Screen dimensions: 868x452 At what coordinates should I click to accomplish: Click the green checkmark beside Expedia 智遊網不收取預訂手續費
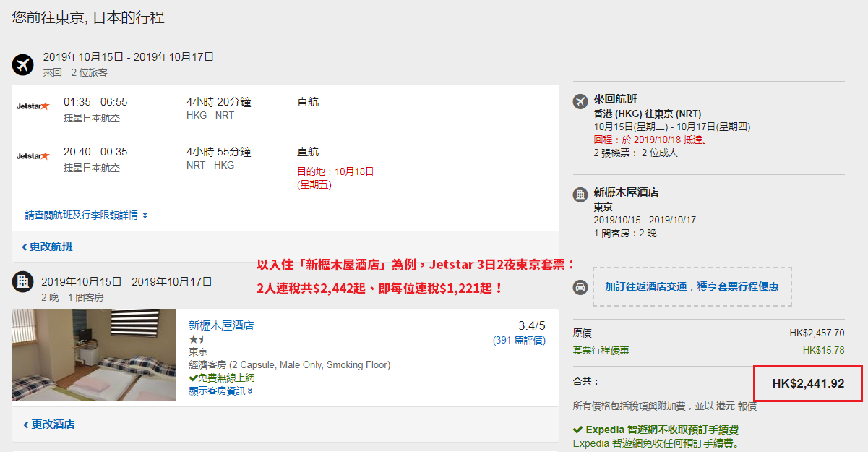577,430
